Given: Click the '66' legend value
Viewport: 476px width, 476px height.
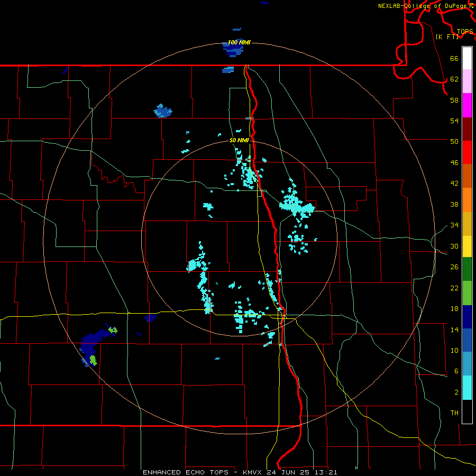Looking at the screenshot, I should [x=454, y=58].
